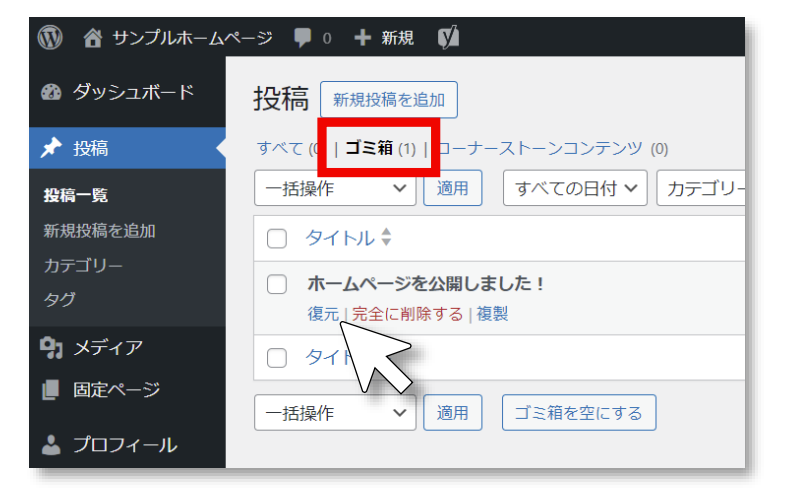The height and width of the screenshot is (490, 786).
Task: Check the ホームページを公開しました！ post checkbox
Action: tap(278, 284)
